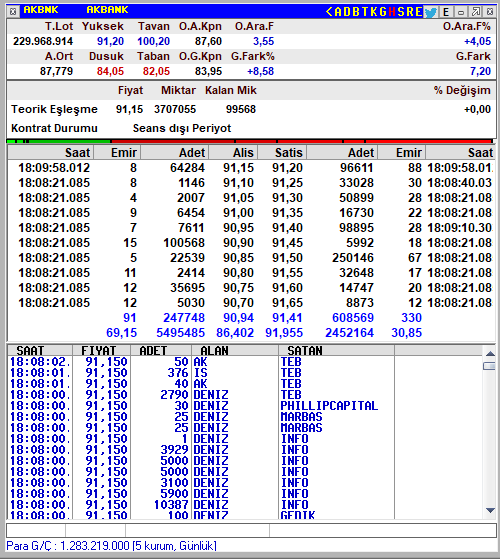The height and width of the screenshot is (559, 500).
Task: Sort by the Alis column header
Action: 234,153
